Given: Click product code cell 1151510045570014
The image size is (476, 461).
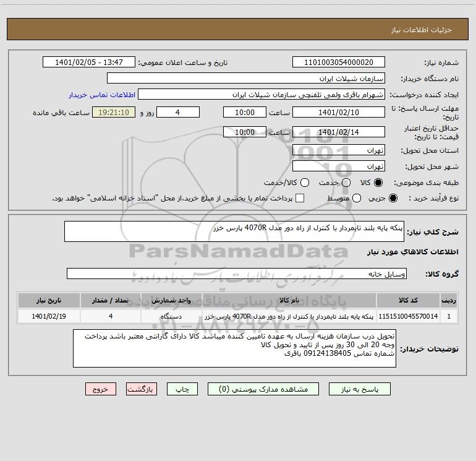Looking at the screenshot, I should tap(408, 316).
